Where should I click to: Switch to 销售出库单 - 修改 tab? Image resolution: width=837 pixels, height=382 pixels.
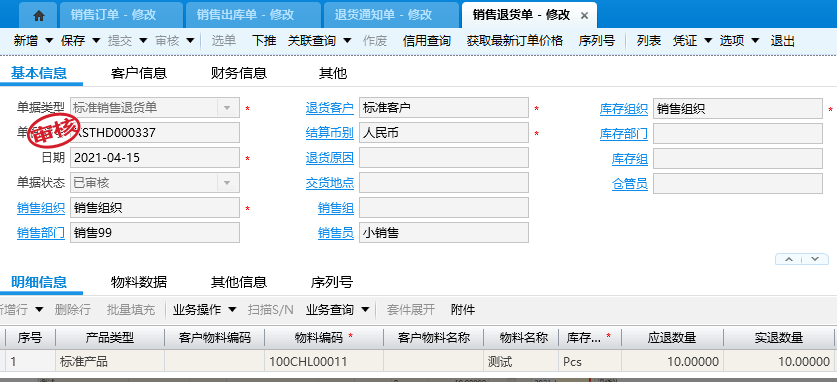tap(253, 15)
